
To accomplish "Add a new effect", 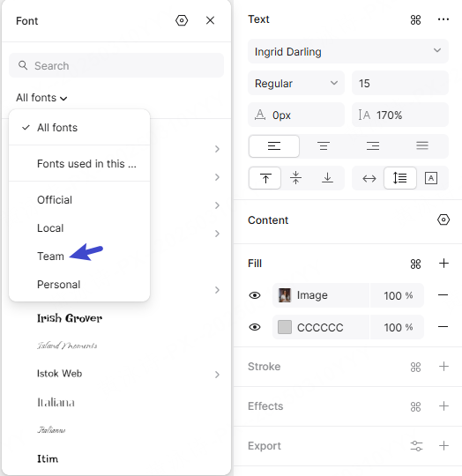I will tap(443, 405).
